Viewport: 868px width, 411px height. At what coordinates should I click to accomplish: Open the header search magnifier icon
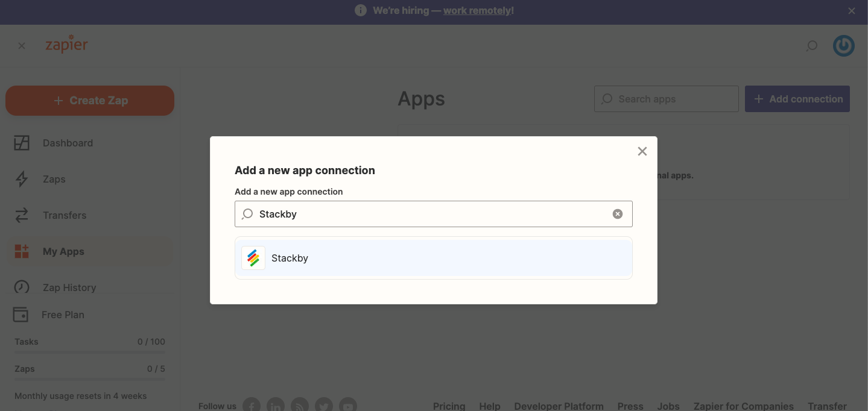[812, 46]
